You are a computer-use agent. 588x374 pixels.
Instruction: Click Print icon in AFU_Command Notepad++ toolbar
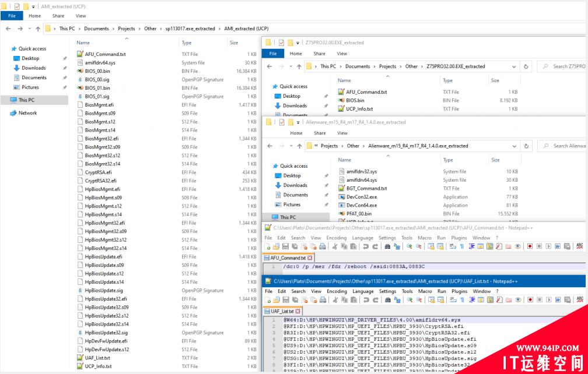(x=323, y=246)
